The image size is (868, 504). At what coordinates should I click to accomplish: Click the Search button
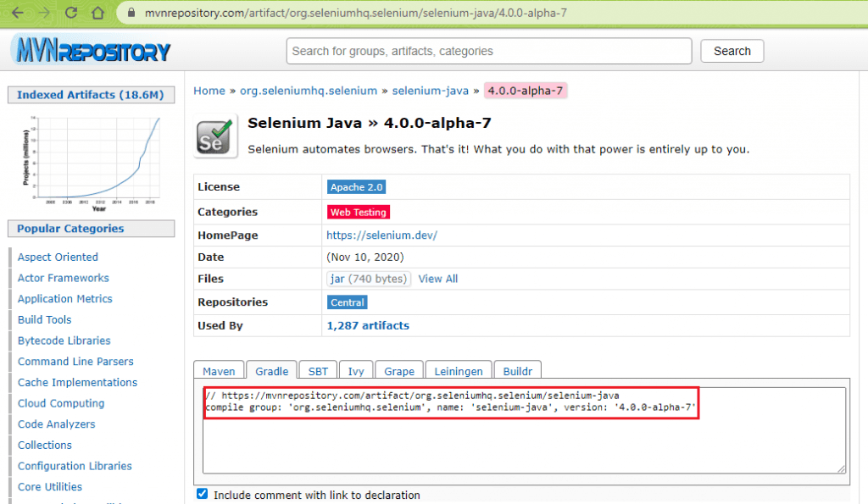[x=732, y=51]
